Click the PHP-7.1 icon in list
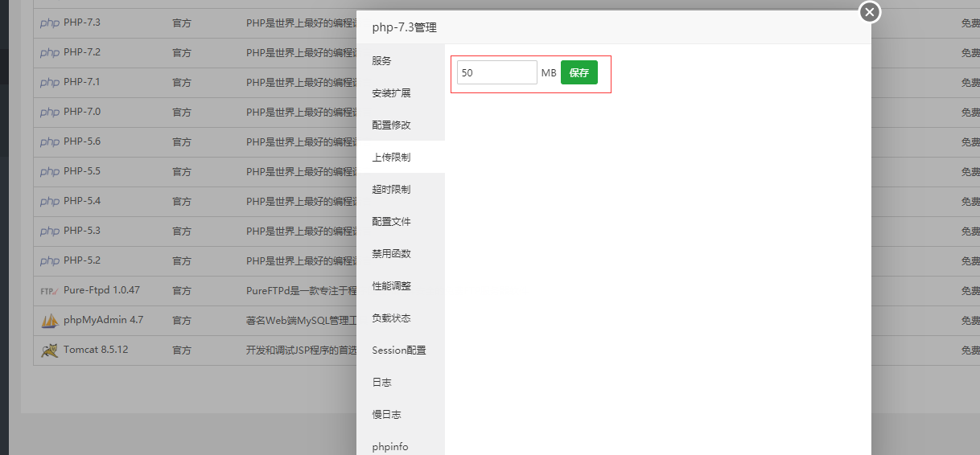 [x=50, y=82]
